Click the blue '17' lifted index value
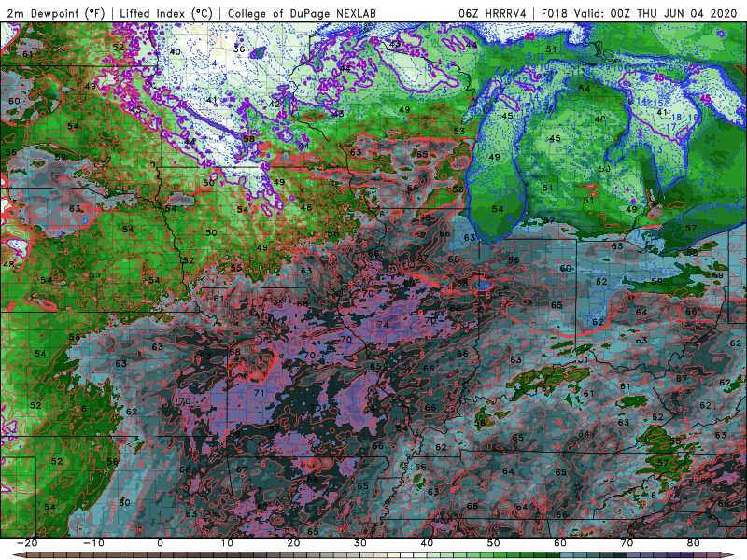The image size is (747, 560). [670, 127]
